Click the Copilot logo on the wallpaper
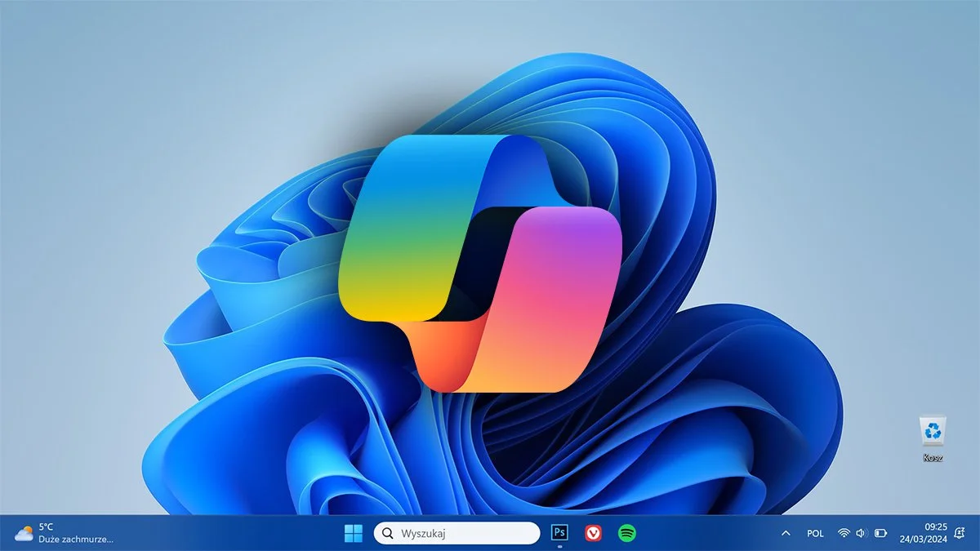Screen dimensions: 980x551 click(x=482, y=261)
